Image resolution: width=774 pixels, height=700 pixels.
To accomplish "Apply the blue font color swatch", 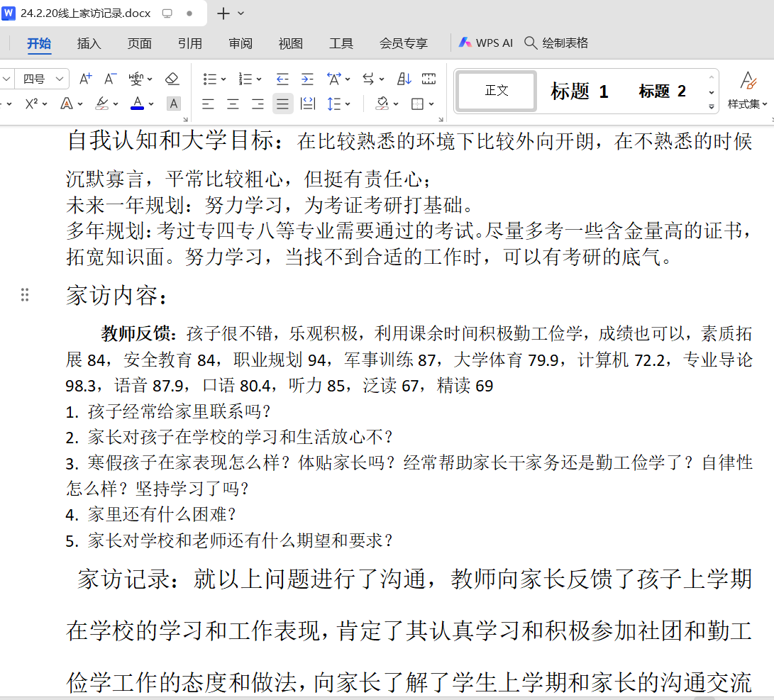I will coord(137,104).
